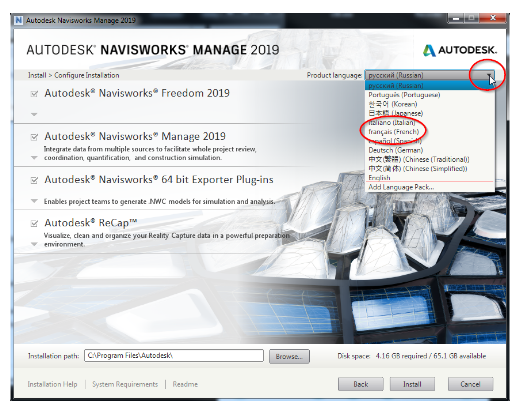This screenshot has height=410, width=522.
Task: Select English language option
Action: (430, 178)
